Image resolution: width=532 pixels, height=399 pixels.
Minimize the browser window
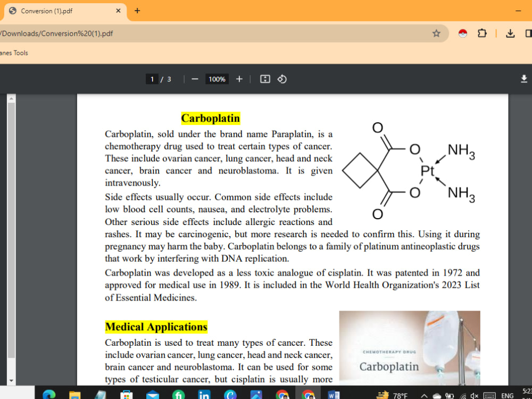pos(518,11)
